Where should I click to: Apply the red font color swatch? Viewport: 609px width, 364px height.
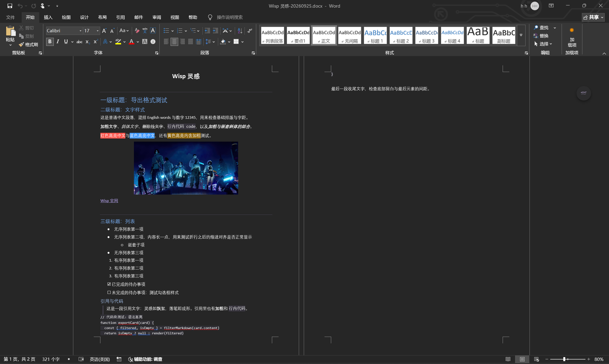131,42
